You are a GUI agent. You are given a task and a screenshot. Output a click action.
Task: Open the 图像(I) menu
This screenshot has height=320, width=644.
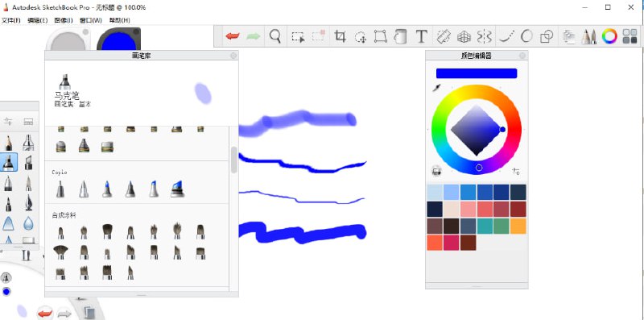(64, 20)
